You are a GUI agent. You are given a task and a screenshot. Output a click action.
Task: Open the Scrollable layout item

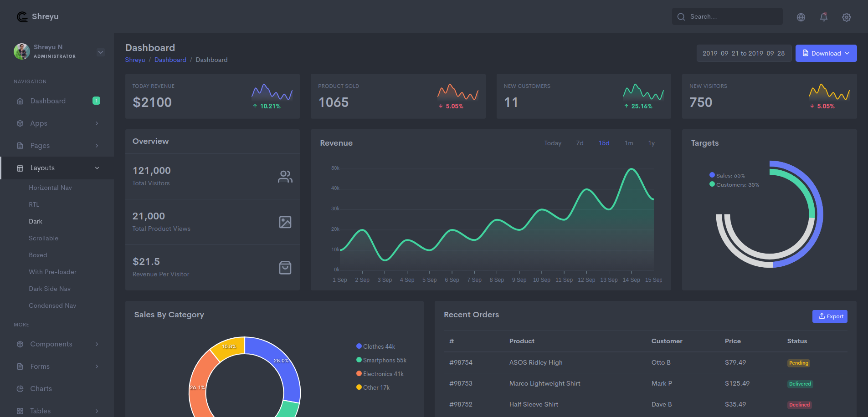pos(44,238)
